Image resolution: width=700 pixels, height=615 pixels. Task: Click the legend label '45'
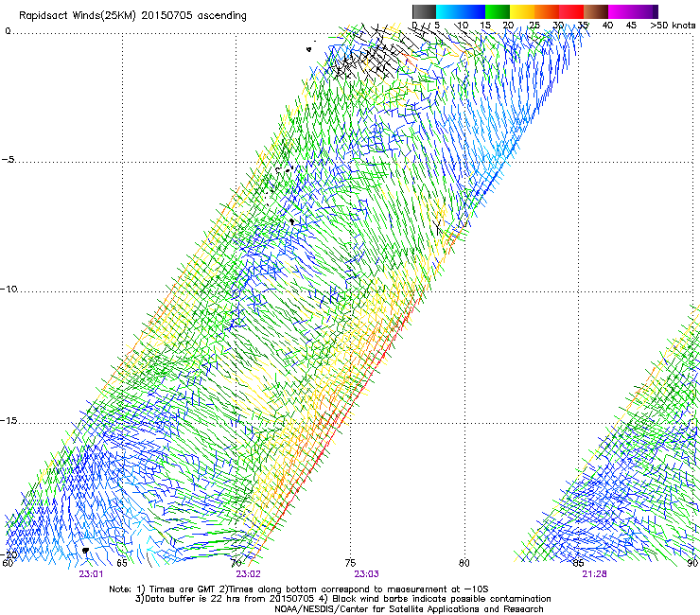tap(631, 26)
